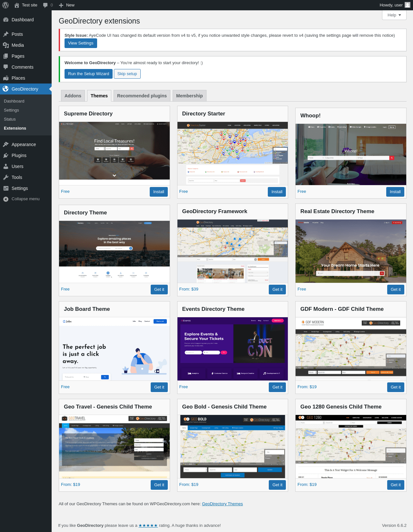Click the Media icon in sidebar
The width and height of the screenshot is (413, 532).
6,45
